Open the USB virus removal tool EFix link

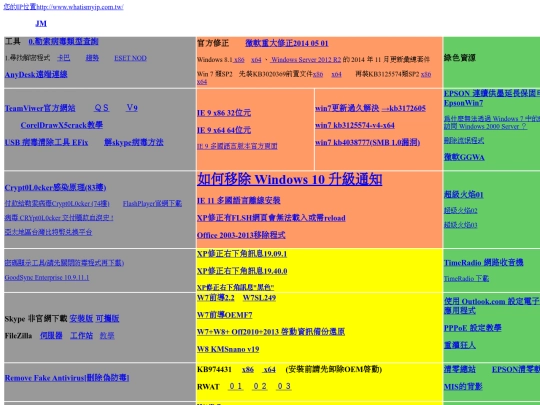46,142
